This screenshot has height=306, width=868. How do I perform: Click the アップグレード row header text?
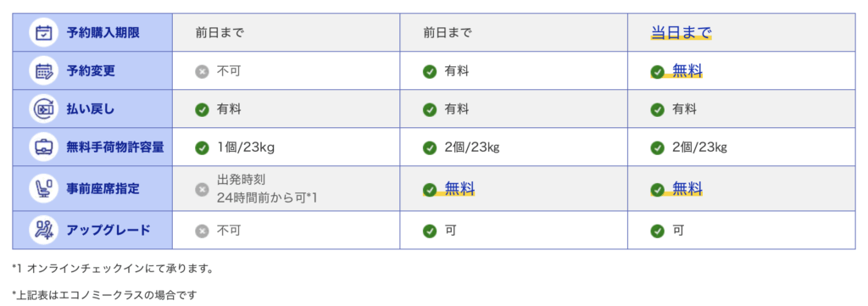108,231
